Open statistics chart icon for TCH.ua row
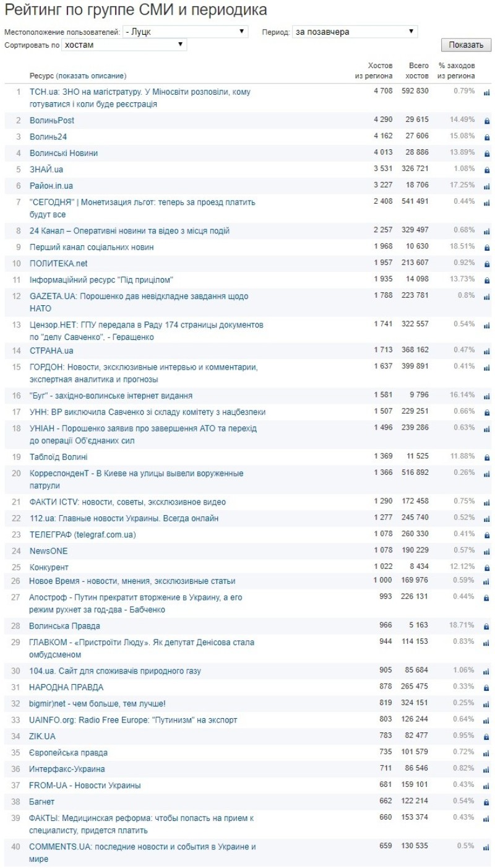 click(486, 92)
